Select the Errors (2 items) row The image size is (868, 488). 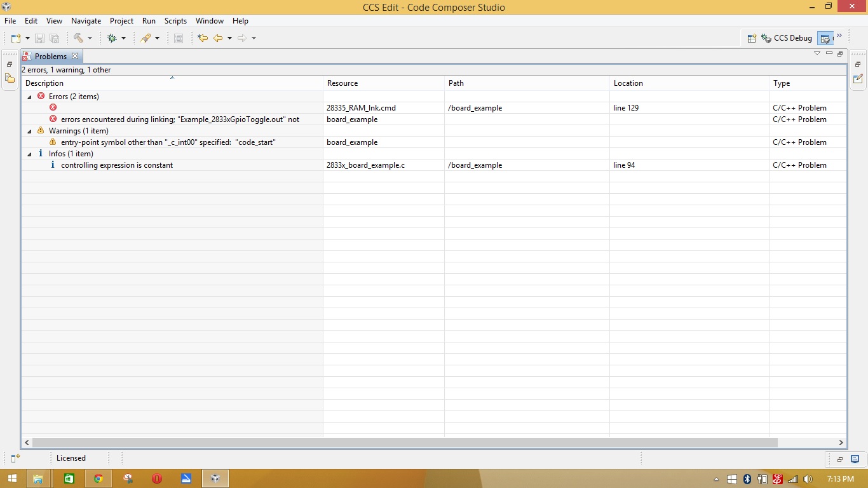[x=434, y=97]
